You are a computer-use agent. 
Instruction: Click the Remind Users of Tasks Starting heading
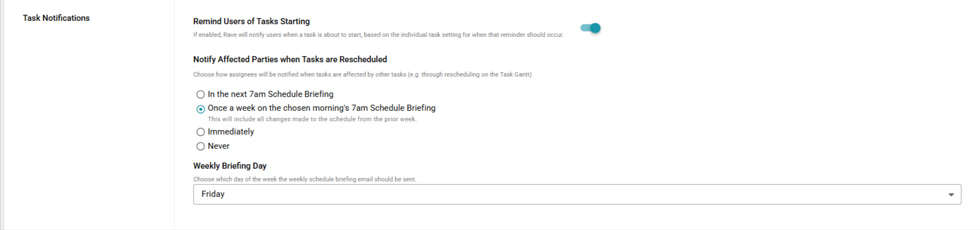click(251, 22)
